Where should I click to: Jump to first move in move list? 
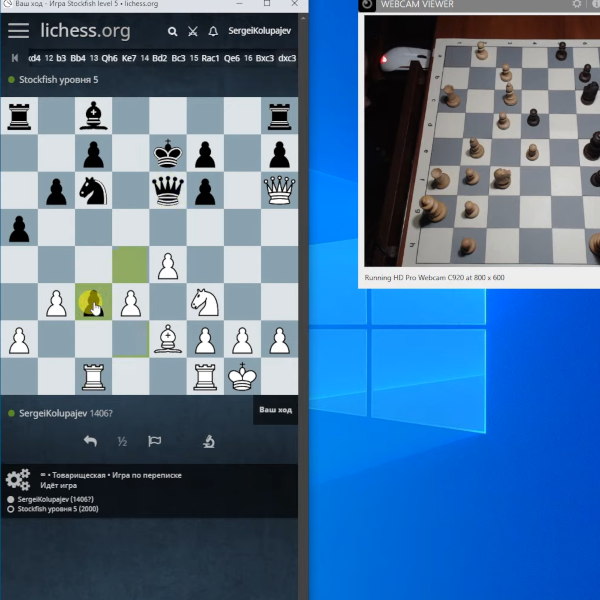(x=14, y=58)
